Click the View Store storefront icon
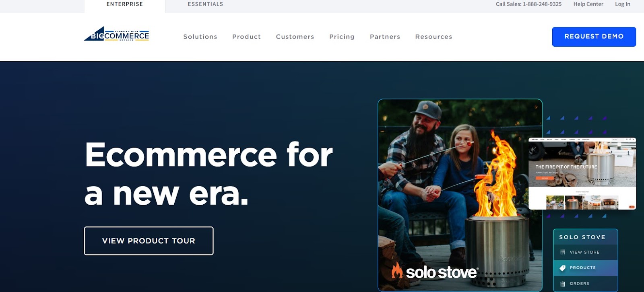 [x=562, y=252]
